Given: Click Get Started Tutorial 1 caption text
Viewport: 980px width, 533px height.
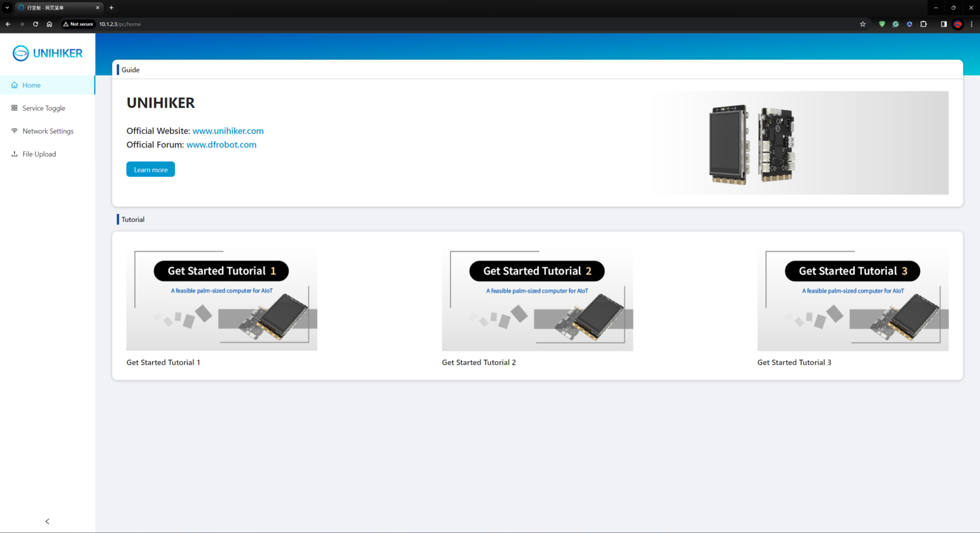Looking at the screenshot, I should (163, 362).
